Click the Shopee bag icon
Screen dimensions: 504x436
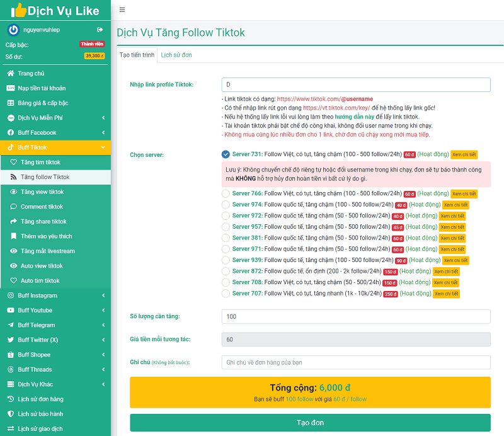(11, 355)
